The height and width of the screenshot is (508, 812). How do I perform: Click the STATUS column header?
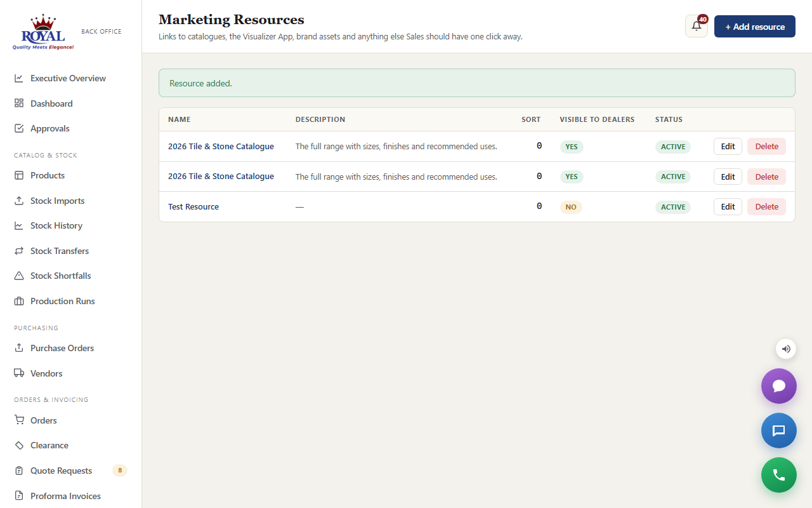point(669,119)
